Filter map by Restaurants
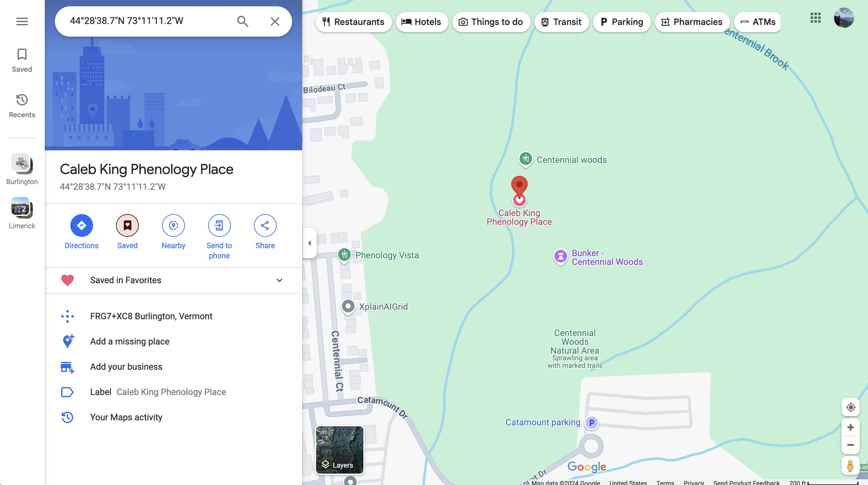This screenshot has height=485, width=868. pyautogui.click(x=354, y=22)
